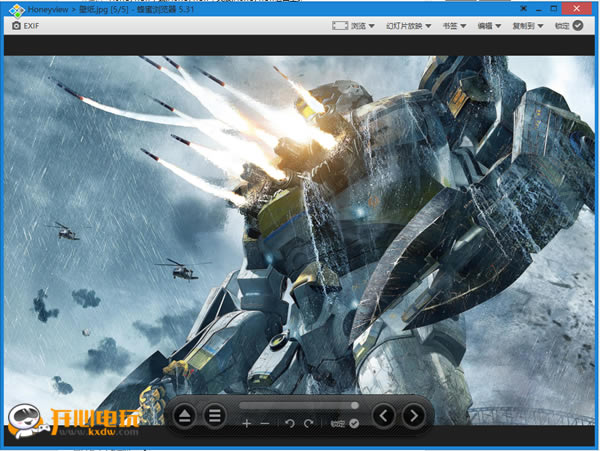Zoom out with the minus icon
This screenshot has width=600, height=451.
[x=265, y=423]
